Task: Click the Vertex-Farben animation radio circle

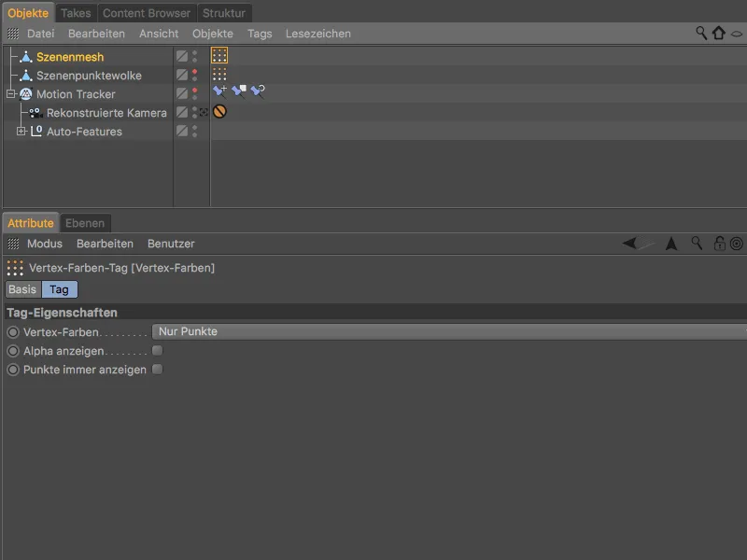Action: pyautogui.click(x=13, y=332)
